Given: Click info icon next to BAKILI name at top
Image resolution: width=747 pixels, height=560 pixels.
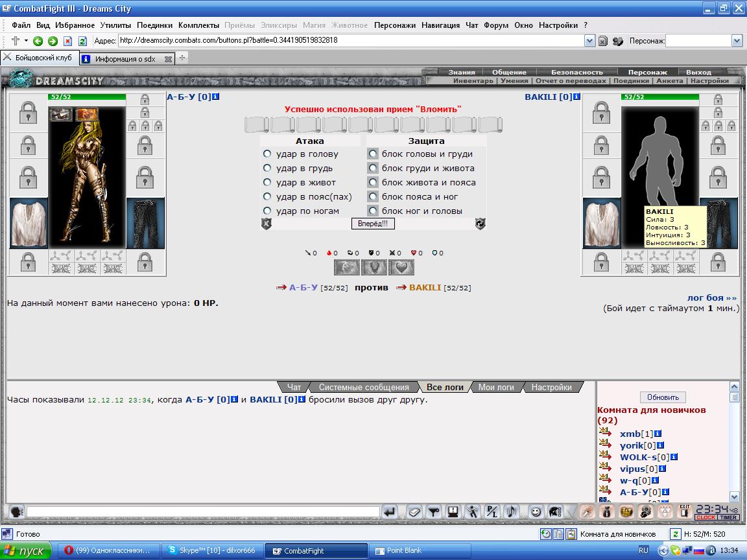Looking at the screenshot, I should pos(576,97).
